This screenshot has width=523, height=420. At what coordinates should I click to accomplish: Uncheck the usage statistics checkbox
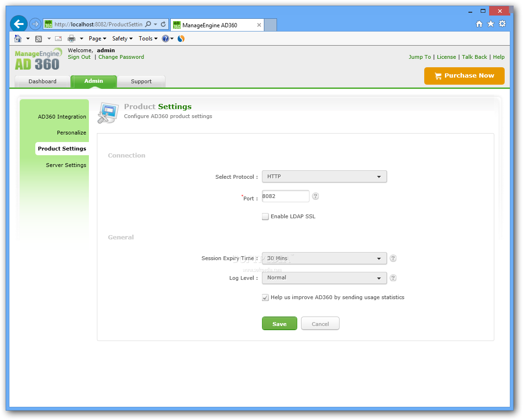[x=265, y=298]
